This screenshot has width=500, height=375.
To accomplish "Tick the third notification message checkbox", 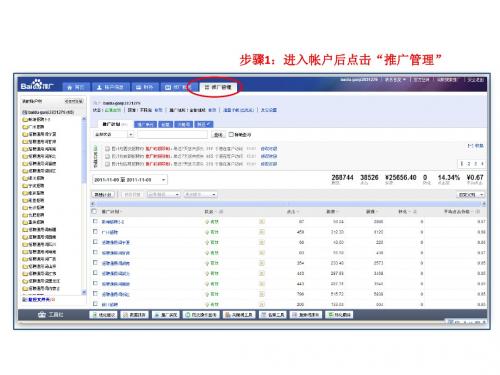I will 107,164.
